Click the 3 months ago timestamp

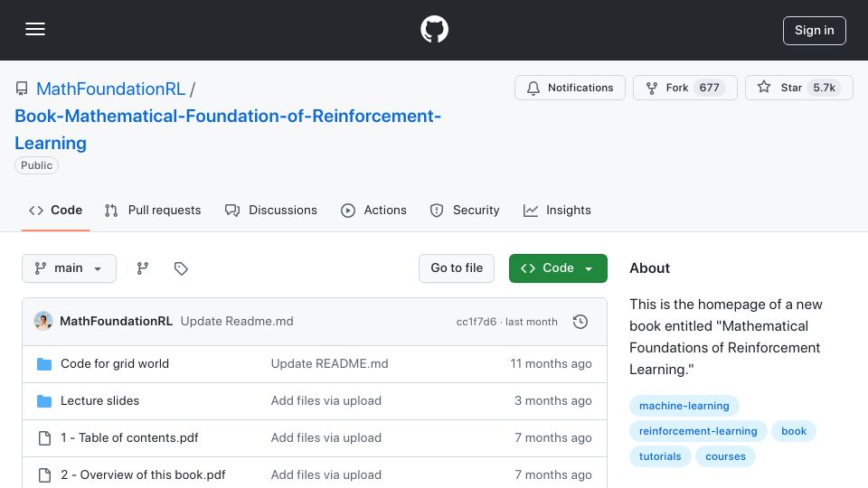tap(553, 400)
